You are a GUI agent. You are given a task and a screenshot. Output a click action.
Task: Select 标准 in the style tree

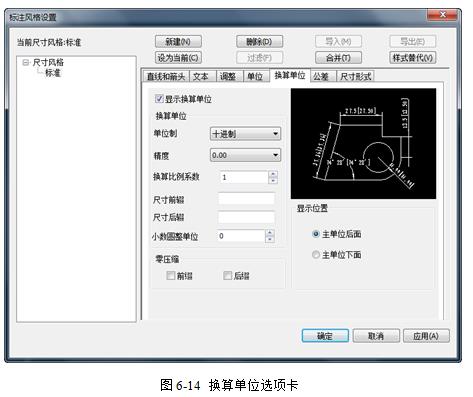coord(53,73)
